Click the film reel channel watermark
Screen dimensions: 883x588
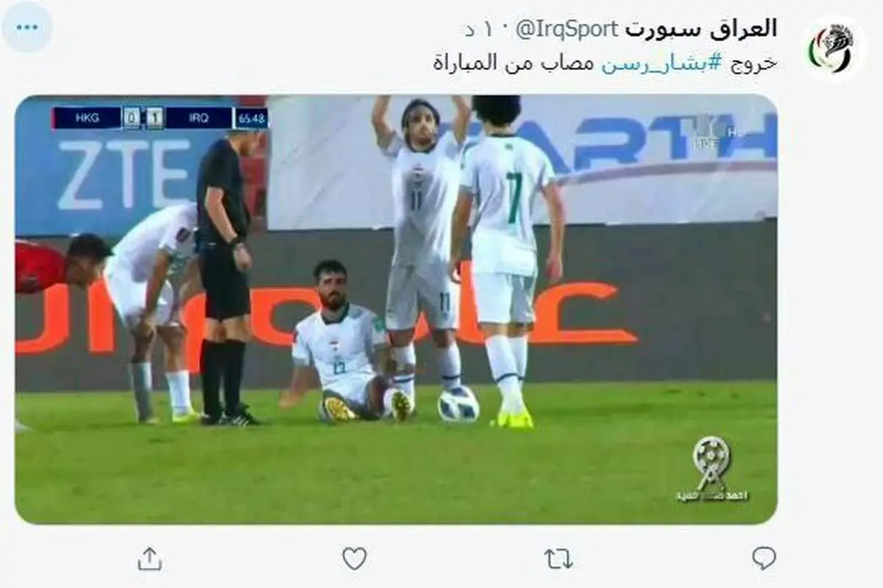(711, 470)
